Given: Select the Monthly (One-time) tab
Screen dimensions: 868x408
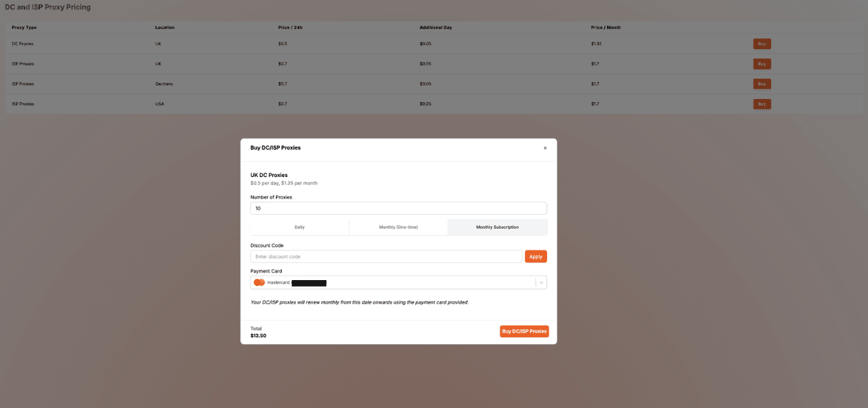Looking at the screenshot, I should (x=398, y=227).
